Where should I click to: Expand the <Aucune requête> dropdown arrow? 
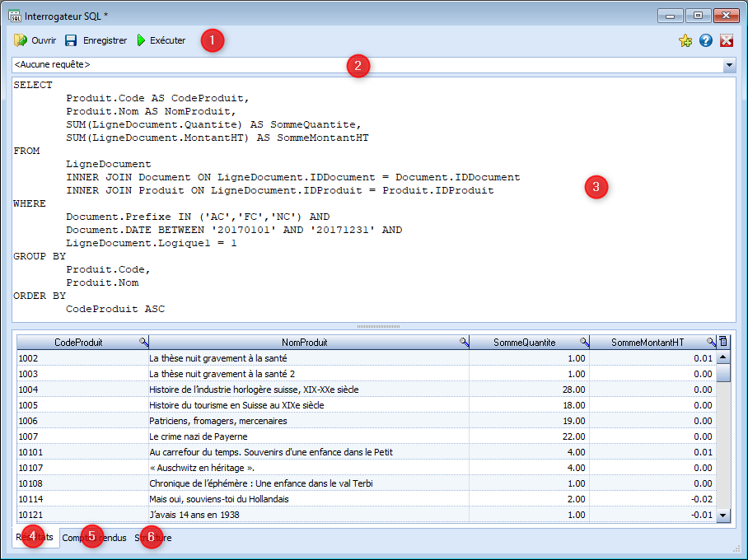coord(729,64)
